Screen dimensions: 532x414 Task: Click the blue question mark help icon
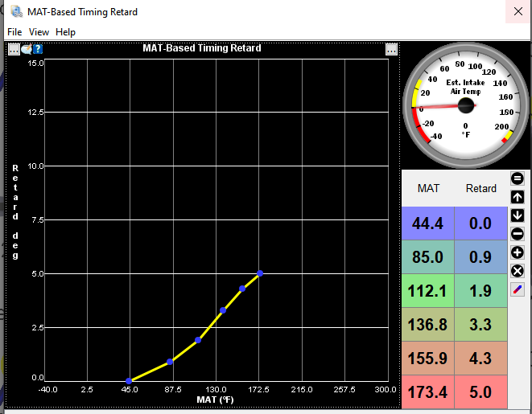[38, 49]
